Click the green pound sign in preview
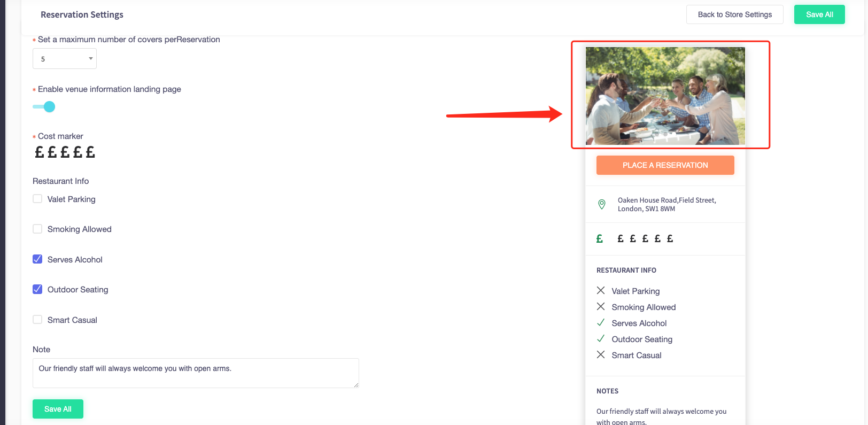The image size is (868, 425). click(600, 239)
